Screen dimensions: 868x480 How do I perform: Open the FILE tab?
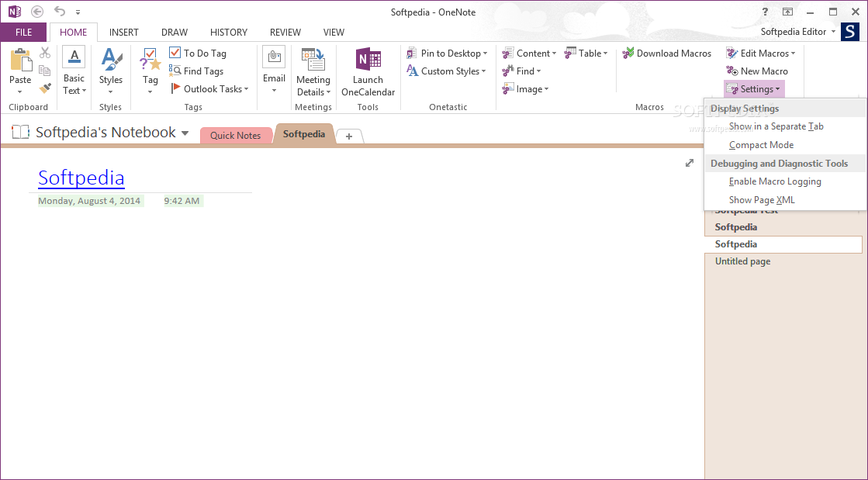[23, 32]
